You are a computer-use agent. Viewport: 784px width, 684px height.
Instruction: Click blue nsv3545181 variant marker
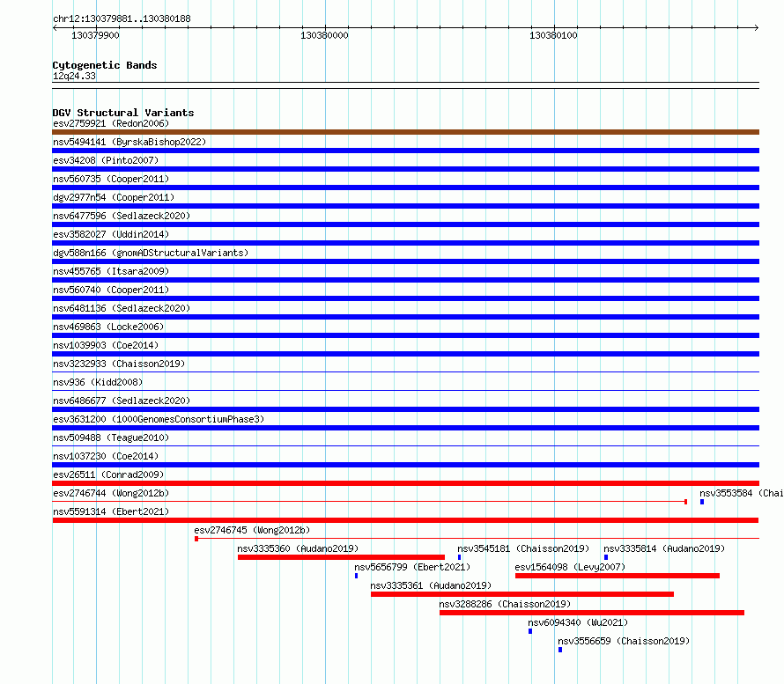pos(459,557)
